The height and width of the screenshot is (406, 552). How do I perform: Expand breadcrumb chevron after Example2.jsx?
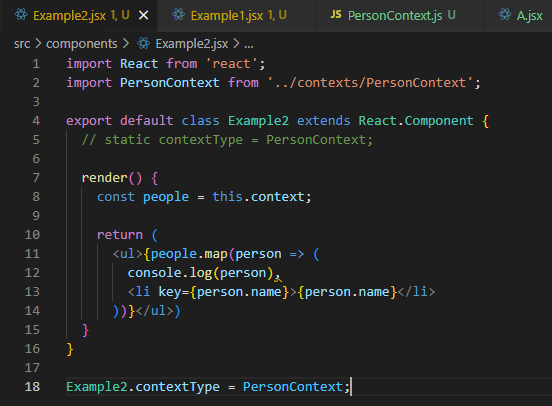point(236,44)
